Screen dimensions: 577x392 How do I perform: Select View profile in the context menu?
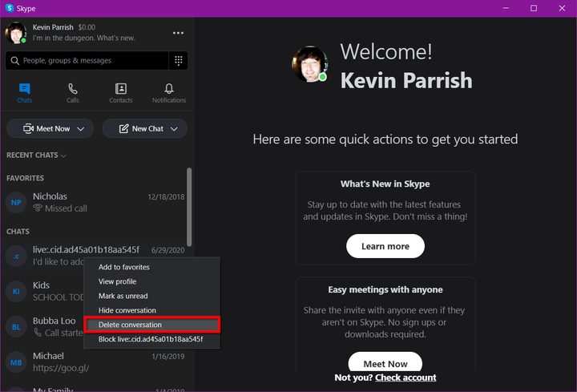pyautogui.click(x=151, y=281)
